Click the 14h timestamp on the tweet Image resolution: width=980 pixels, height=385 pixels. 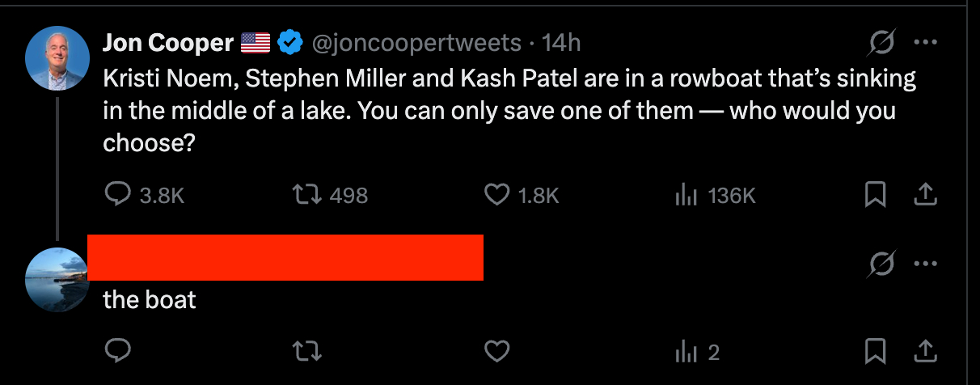[561, 43]
